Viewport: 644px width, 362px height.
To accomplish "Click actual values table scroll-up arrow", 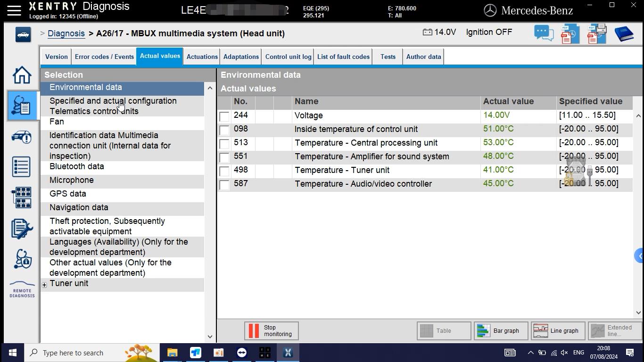I will click(x=638, y=115).
